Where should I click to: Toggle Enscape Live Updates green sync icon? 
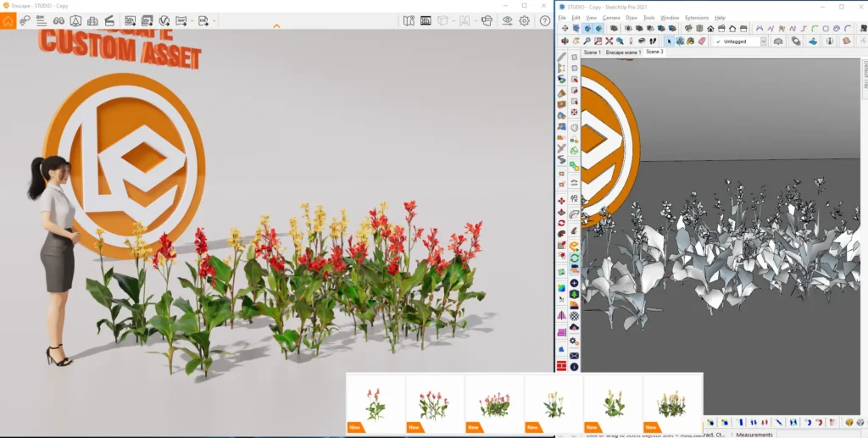click(x=574, y=258)
